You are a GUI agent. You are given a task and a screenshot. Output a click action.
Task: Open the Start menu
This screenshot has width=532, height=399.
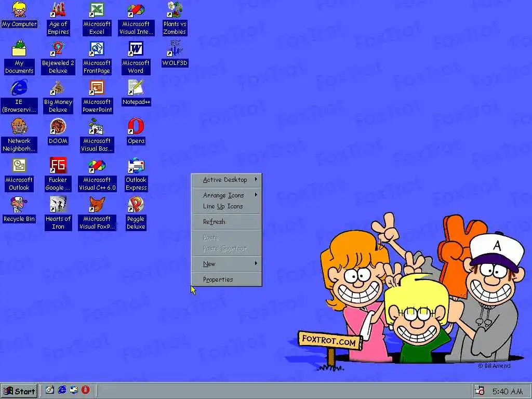pyautogui.click(x=19, y=391)
